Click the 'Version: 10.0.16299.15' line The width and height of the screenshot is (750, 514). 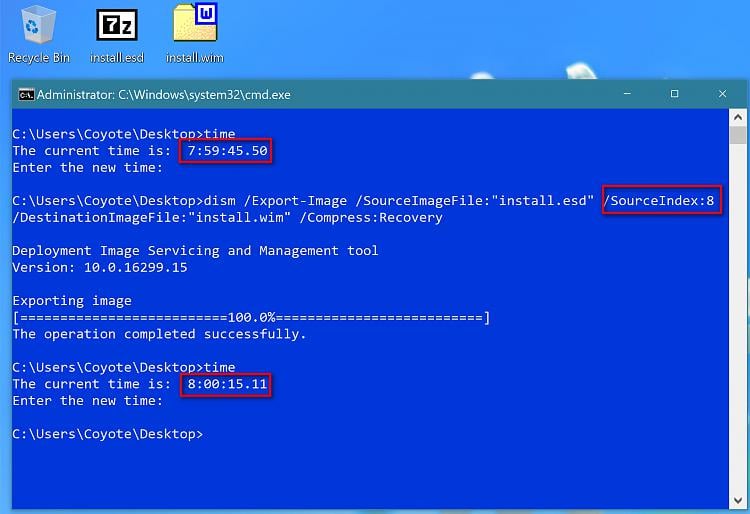pyautogui.click(x=100, y=267)
